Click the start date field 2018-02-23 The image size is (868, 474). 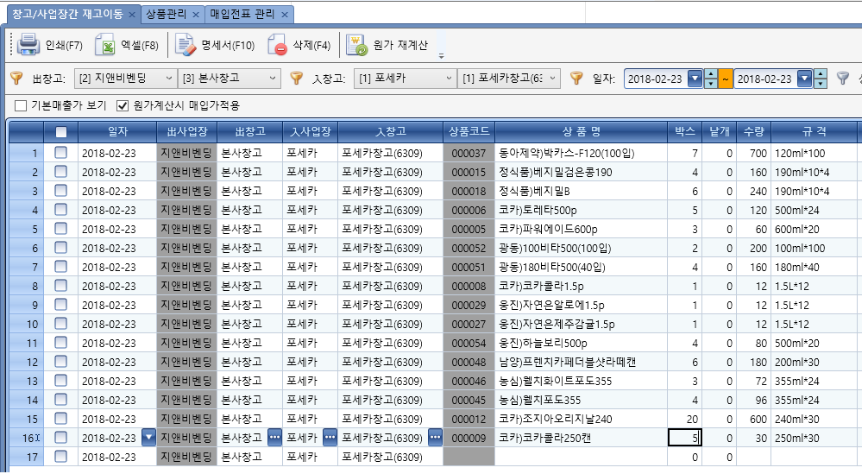(656, 79)
